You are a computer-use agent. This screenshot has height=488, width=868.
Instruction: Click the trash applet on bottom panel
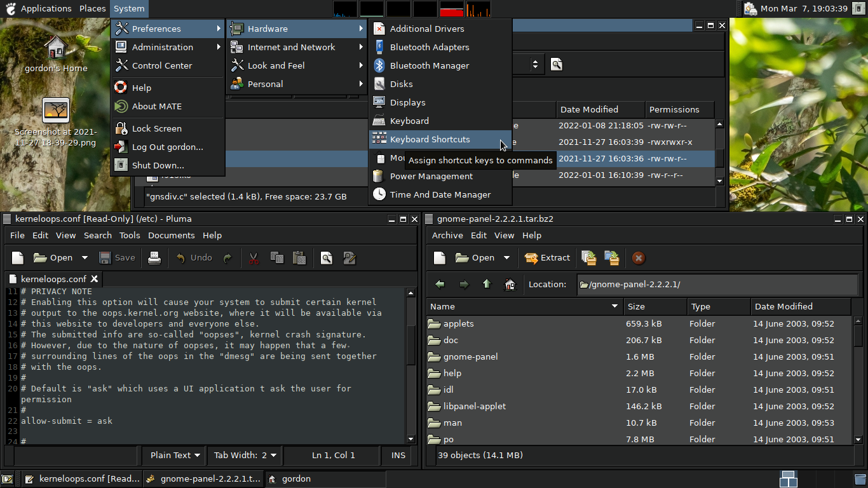tap(859, 478)
